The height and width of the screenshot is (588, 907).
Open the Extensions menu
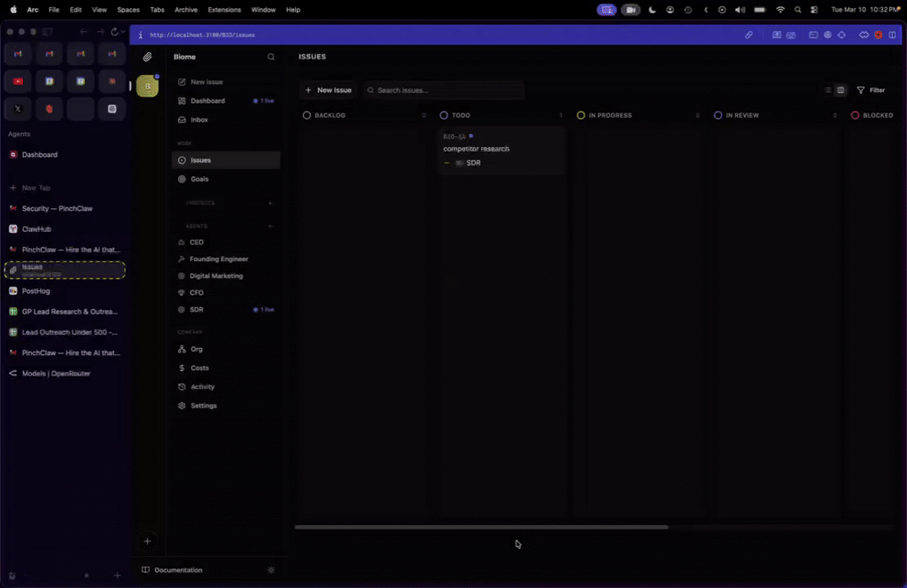click(x=224, y=10)
